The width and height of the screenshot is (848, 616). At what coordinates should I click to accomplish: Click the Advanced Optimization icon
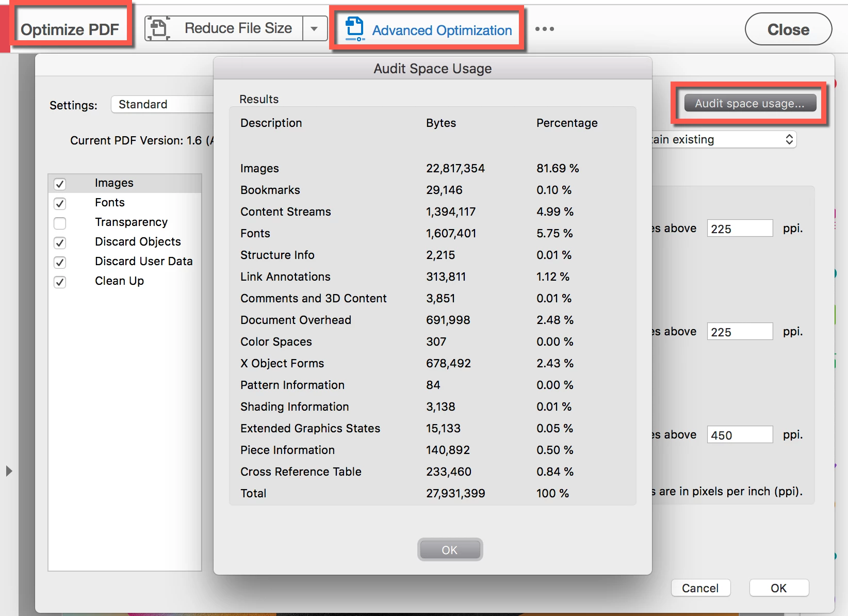tap(355, 29)
